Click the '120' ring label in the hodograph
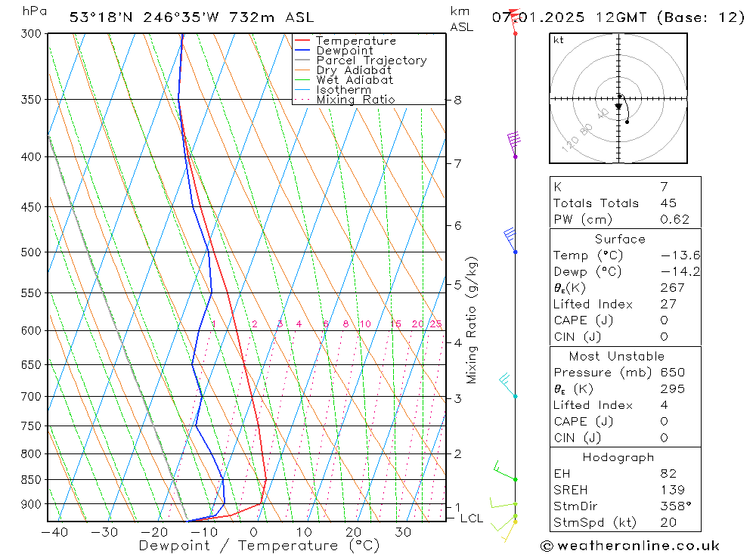The image size is (756, 554). click(570, 144)
